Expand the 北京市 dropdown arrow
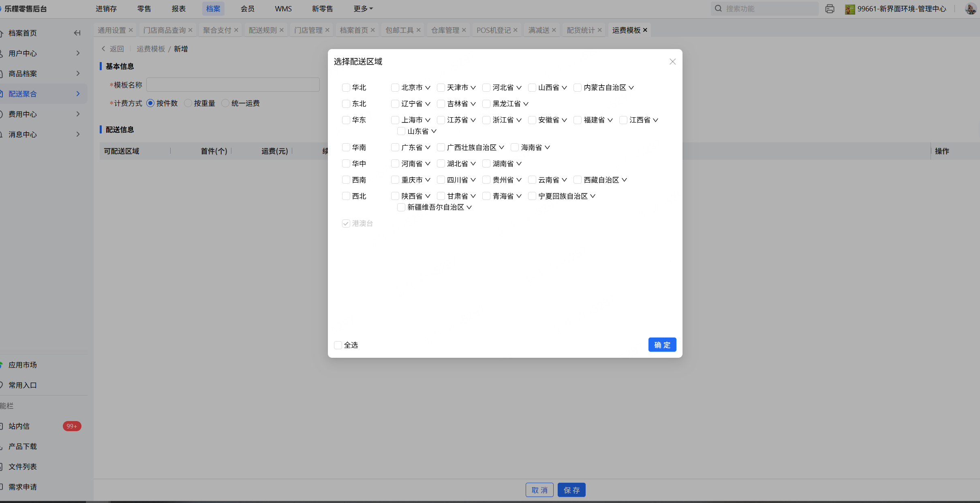 click(x=428, y=88)
